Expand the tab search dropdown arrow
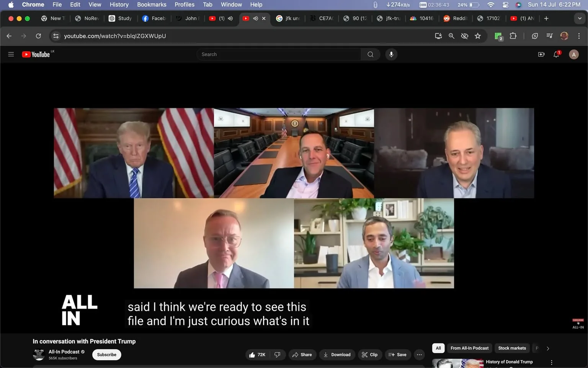The height and width of the screenshot is (368, 588). [x=580, y=18]
